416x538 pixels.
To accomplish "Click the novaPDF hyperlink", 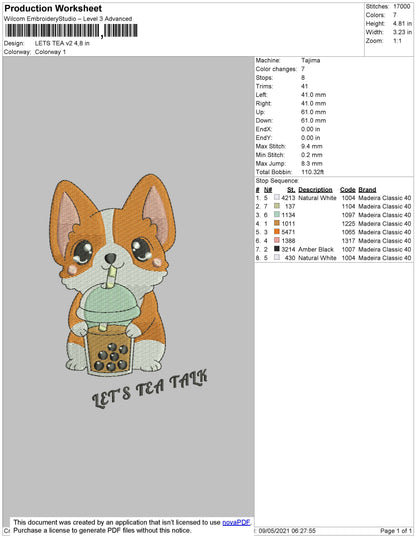I will point(236,523).
